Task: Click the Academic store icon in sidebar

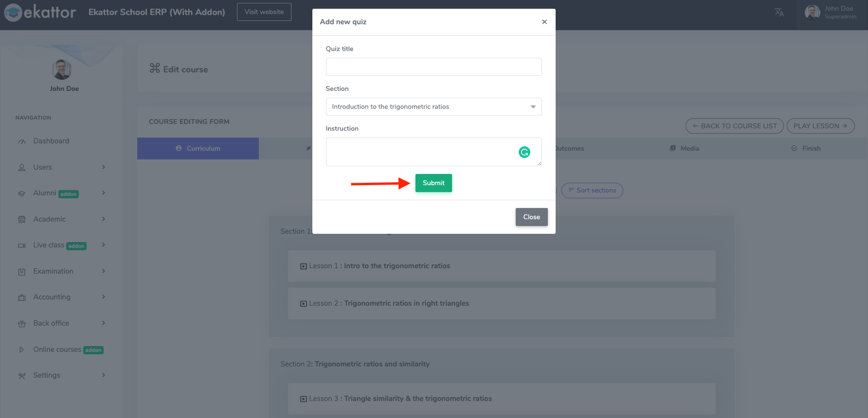Action: [x=22, y=220]
